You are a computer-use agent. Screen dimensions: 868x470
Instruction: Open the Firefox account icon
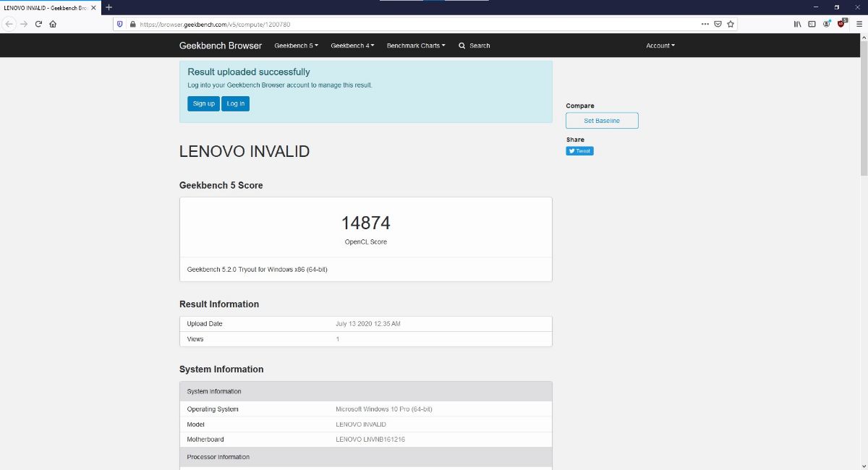(x=827, y=24)
